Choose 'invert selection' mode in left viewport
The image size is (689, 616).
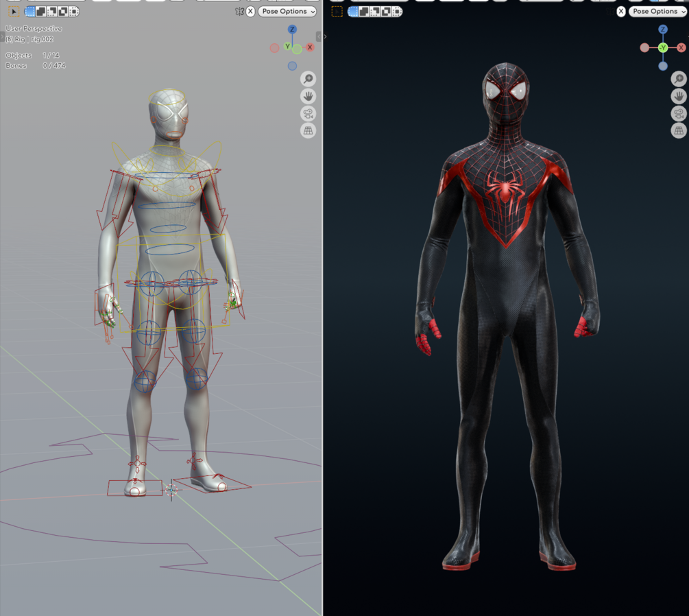63,12
